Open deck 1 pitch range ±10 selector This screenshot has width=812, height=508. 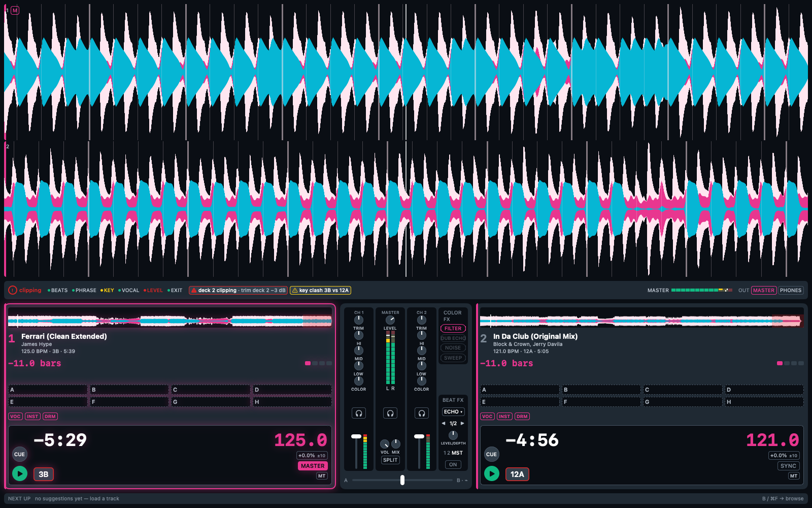click(x=312, y=456)
